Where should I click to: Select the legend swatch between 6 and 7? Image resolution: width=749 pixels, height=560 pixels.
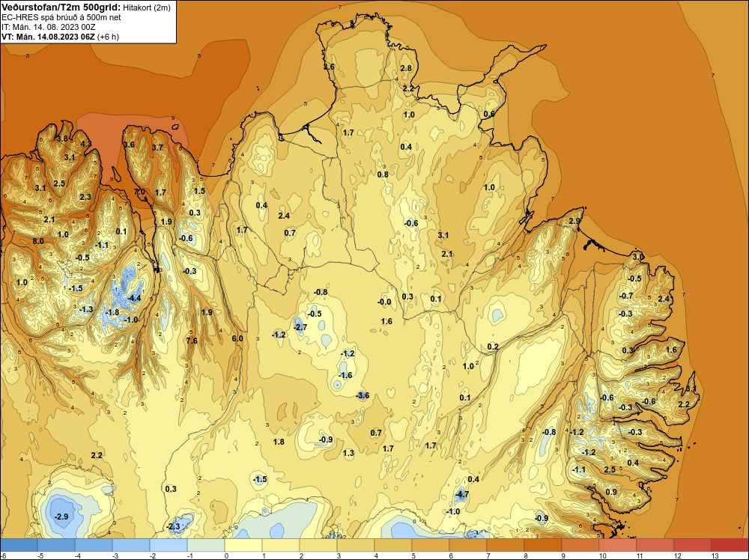(467, 545)
